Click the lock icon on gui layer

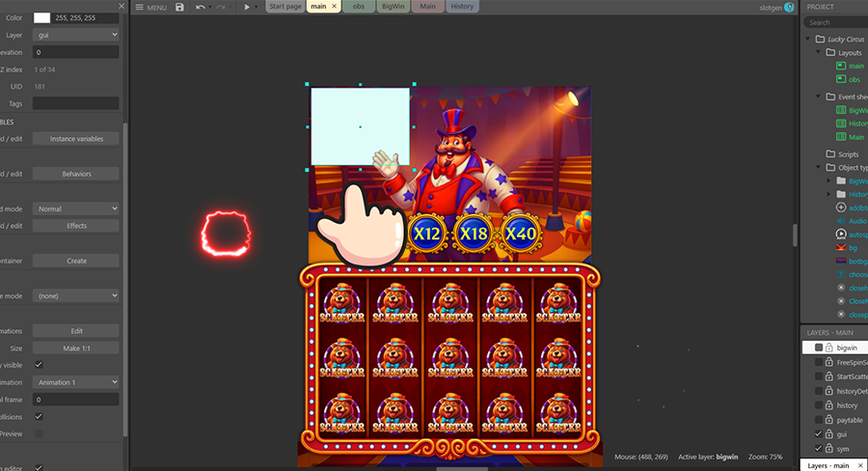(x=828, y=435)
